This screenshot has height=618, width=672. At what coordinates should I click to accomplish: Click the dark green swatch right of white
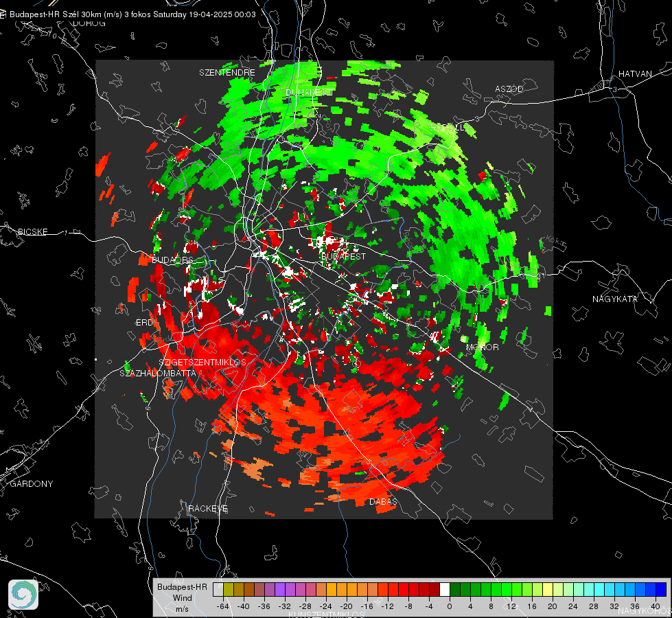pyautogui.click(x=455, y=589)
